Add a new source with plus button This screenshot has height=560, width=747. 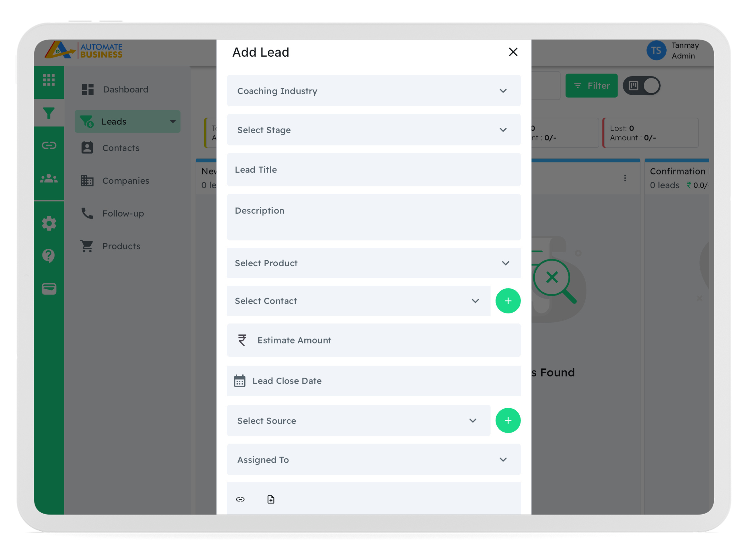click(x=508, y=421)
